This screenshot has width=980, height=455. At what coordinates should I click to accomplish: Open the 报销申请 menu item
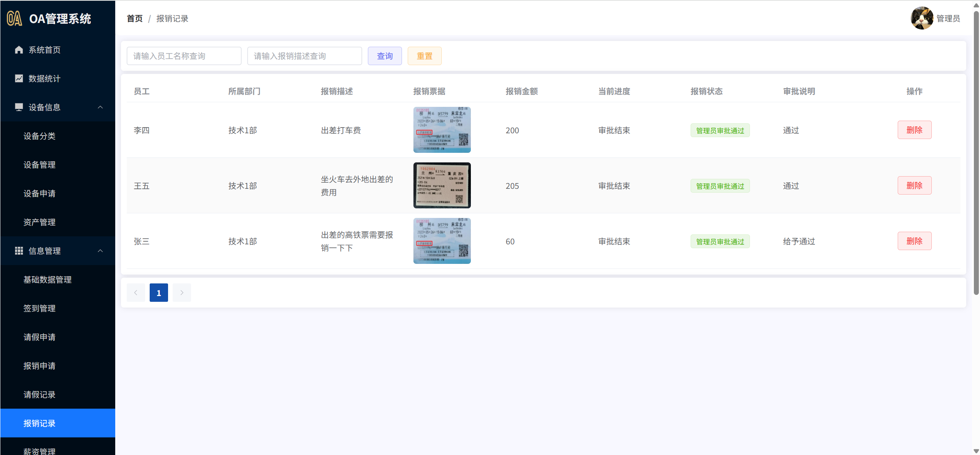[39, 366]
